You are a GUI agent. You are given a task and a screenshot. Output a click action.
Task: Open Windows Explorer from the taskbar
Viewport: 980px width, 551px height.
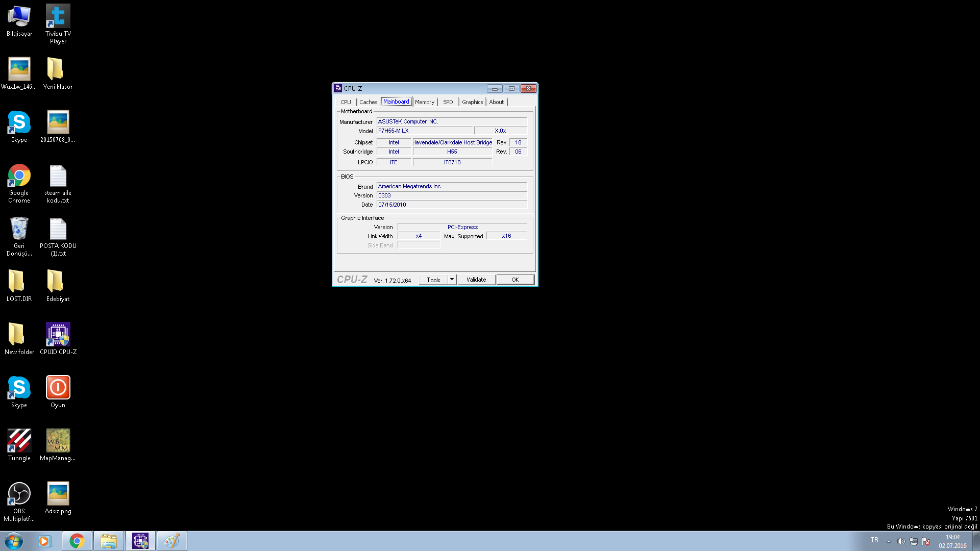tap(108, 541)
